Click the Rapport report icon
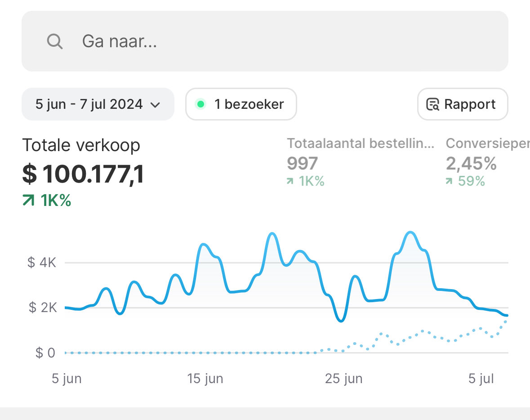 coord(432,104)
